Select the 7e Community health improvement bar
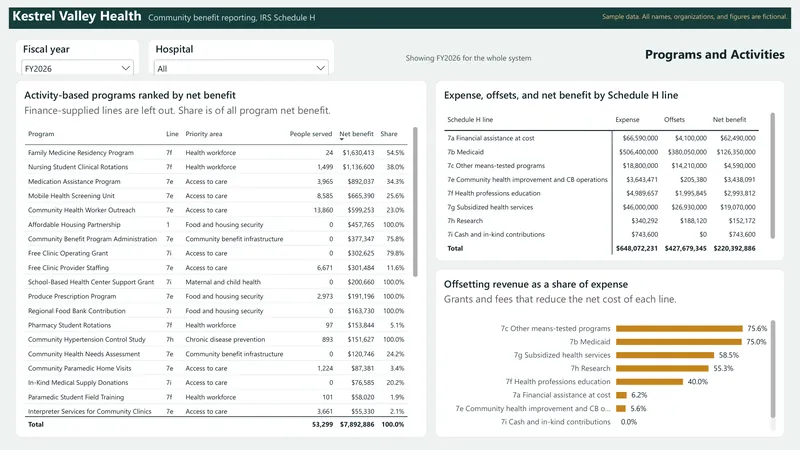800x450 pixels. [x=620, y=408]
